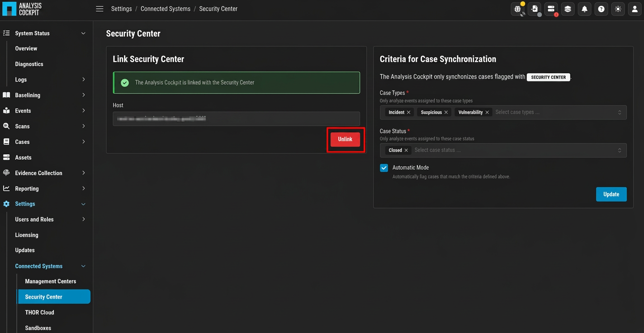644x333 pixels.
Task: Click the green linked status message
Action: (237, 83)
